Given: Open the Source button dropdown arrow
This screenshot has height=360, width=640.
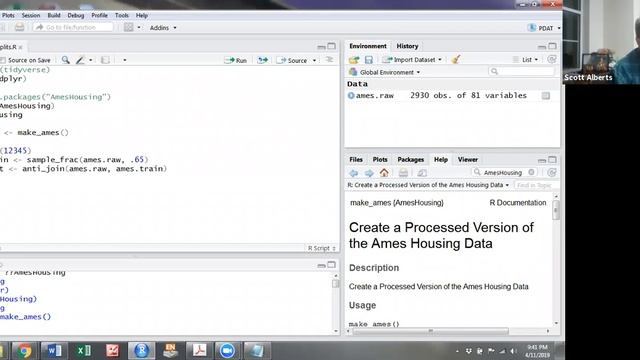Looking at the screenshot, I should tap(314, 60).
